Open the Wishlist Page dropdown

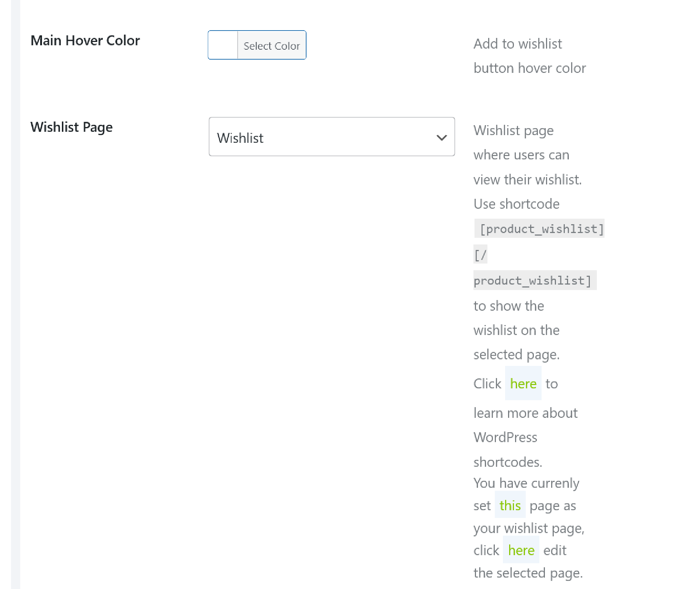coord(332,137)
